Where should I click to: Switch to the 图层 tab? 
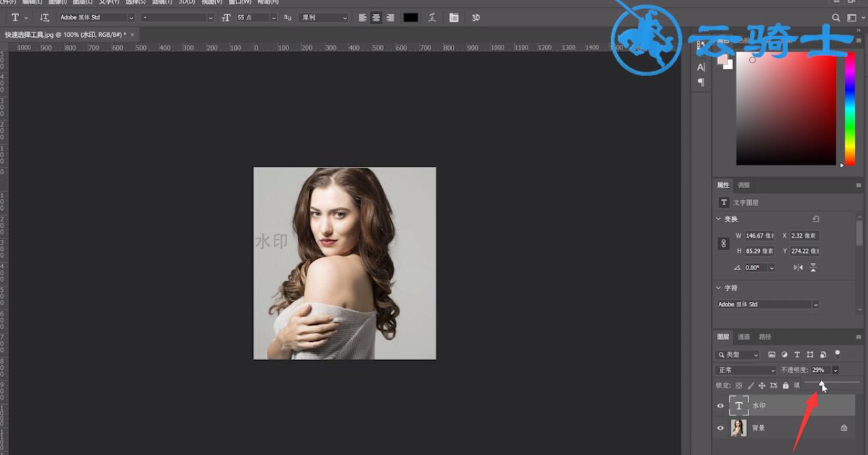(x=723, y=337)
